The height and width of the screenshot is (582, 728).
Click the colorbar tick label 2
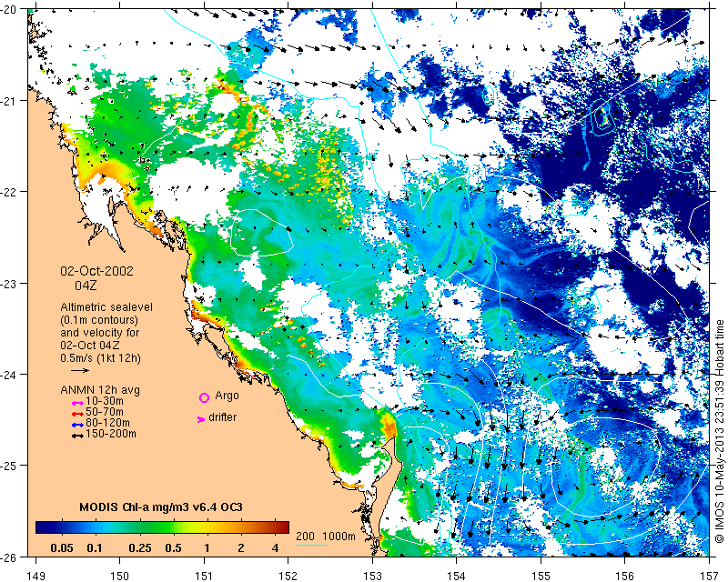point(240,548)
